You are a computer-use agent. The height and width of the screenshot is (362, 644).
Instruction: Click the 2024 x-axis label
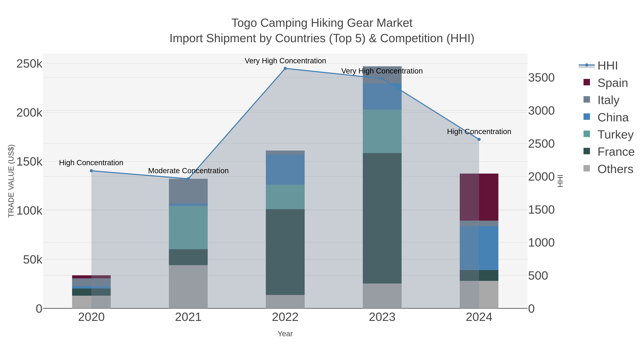coord(479,317)
